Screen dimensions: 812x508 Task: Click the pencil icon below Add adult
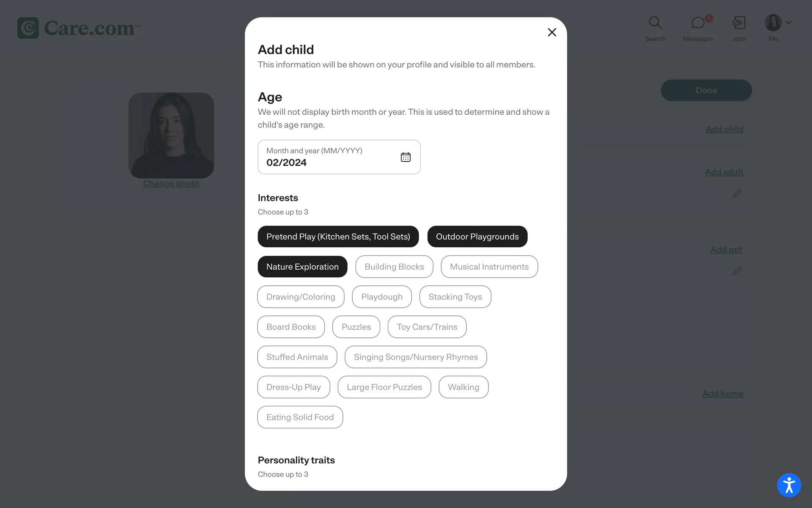[737, 194]
